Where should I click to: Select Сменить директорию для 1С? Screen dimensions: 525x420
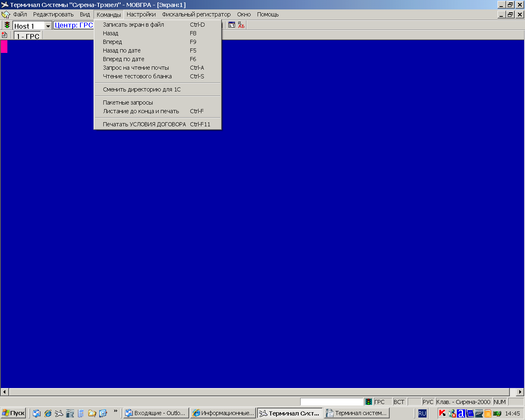[x=158, y=89]
